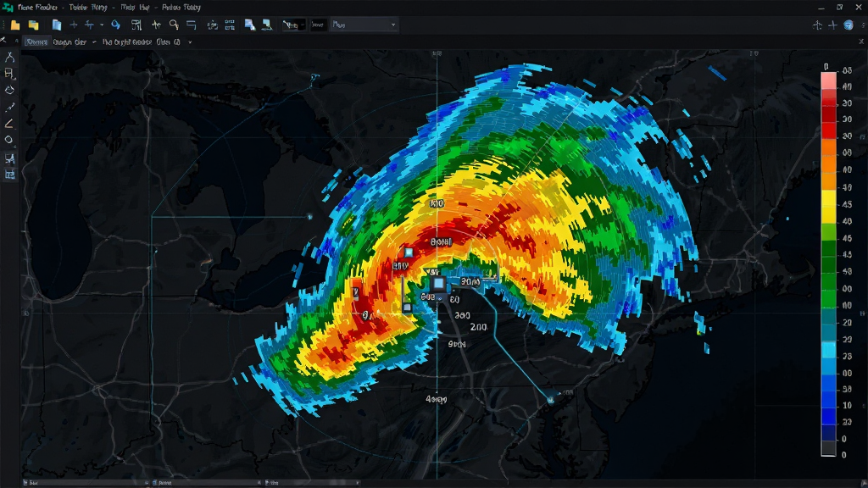Open the dark pencil dropdown in the toolbar
This screenshot has height=488, width=868.
[x=293, y=25]
